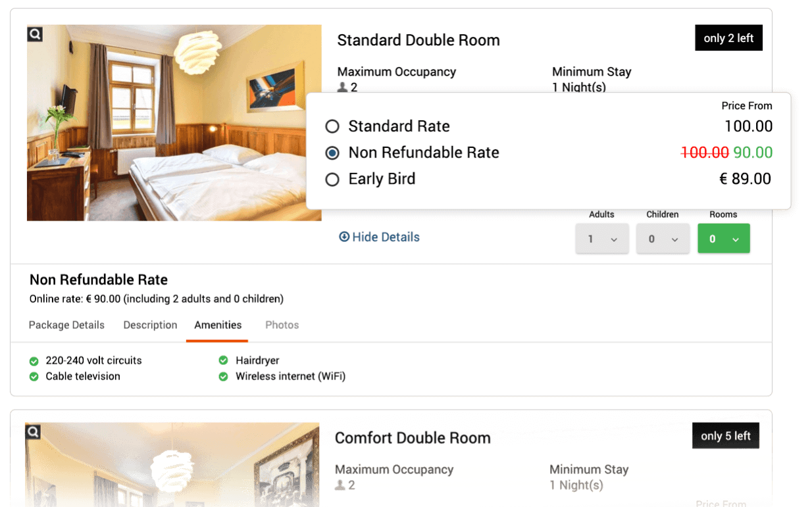The width and height of the screenshot is (812, 507).
Task: Select the Standard Rate radio button
Action: pyautogui.click(x=332, y=126)
